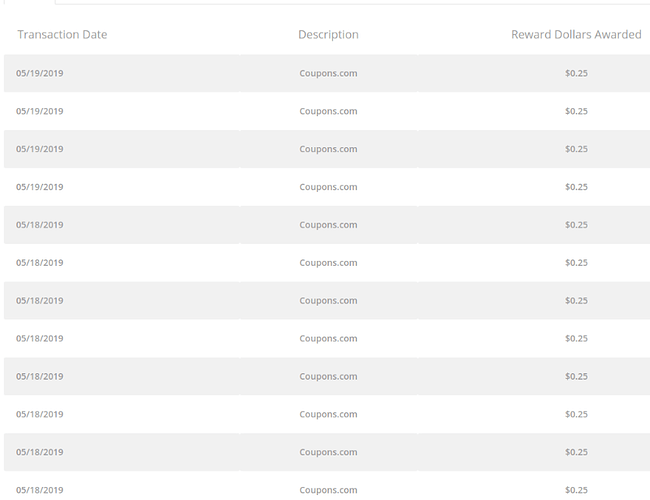Click Coupons.com in the seventh 05/18/2019 row
Screen dimensions: 650x500
click(328, 453)
